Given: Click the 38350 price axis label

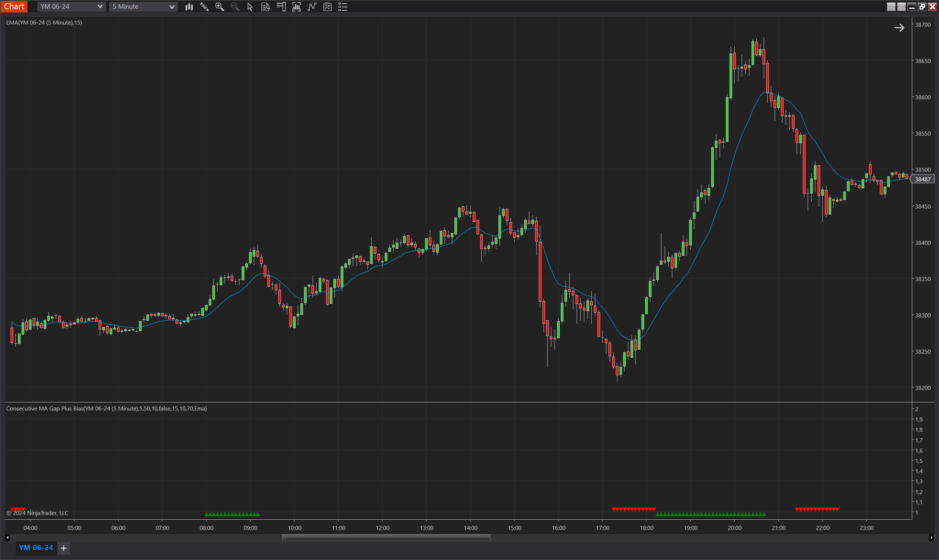Looking at the screenshot, I should [923, 279].
